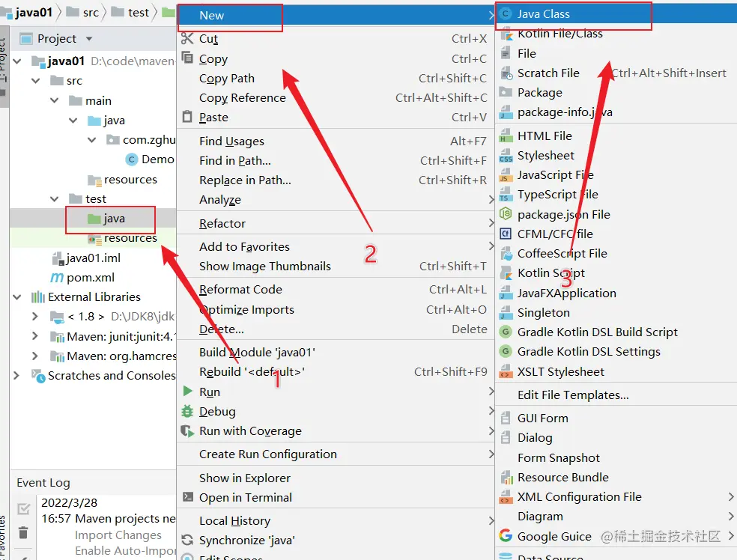This screenshot has width=737, height=560.
Task: Click the TypeScript File TS icon
Action: (x=506, y=194)
